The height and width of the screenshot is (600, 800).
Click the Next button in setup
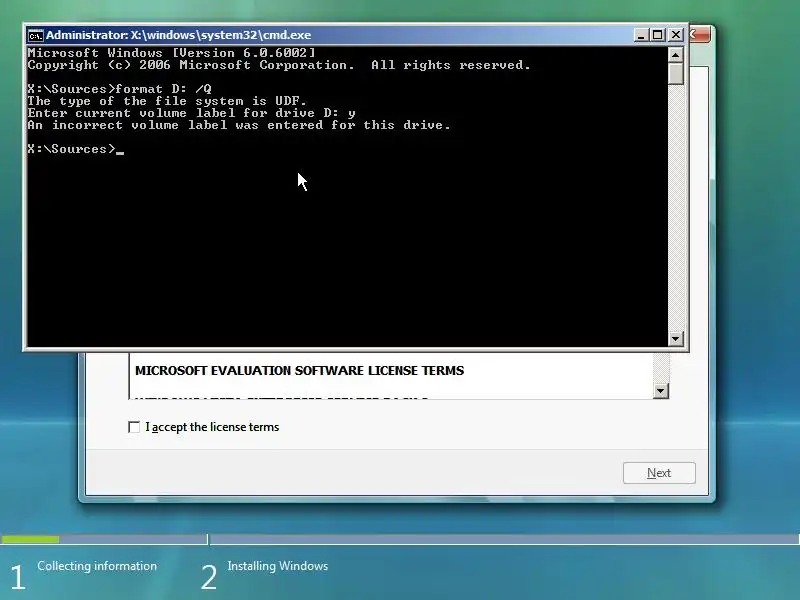[659, 473]
